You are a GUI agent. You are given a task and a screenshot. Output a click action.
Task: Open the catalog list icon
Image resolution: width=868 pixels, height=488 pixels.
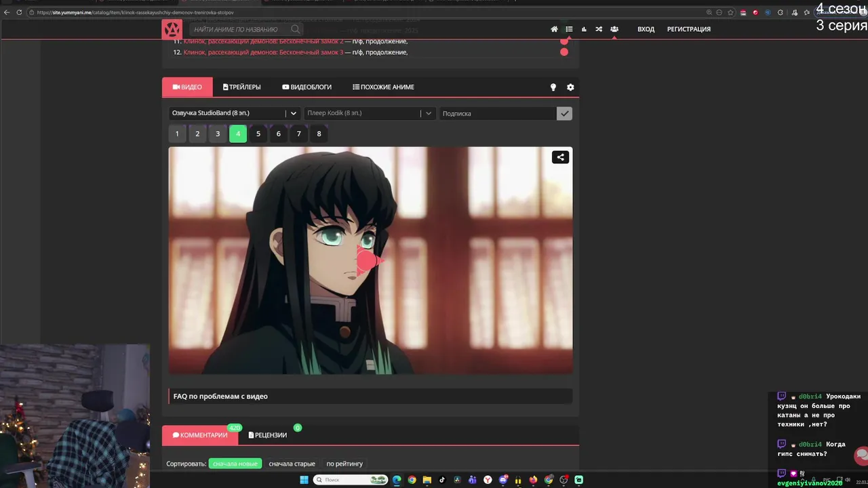[x=569, y=29]
